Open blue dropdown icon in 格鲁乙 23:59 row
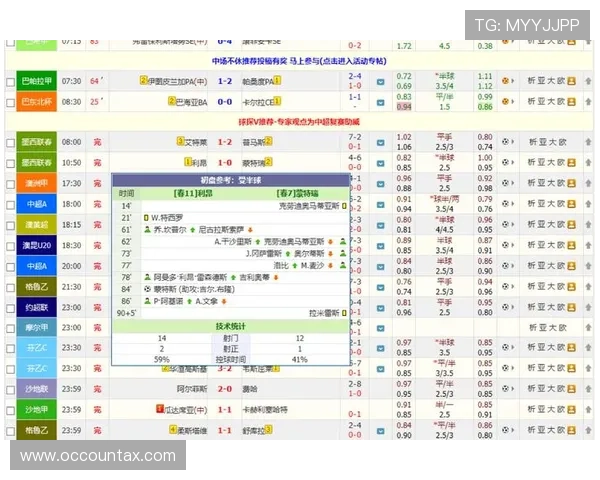This screenshot has height=480, width=600. [380, 431]
